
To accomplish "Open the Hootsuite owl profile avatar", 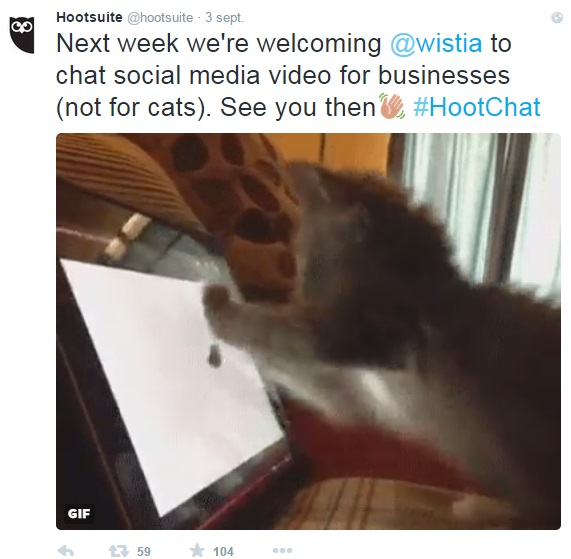I will pos(22,35).
